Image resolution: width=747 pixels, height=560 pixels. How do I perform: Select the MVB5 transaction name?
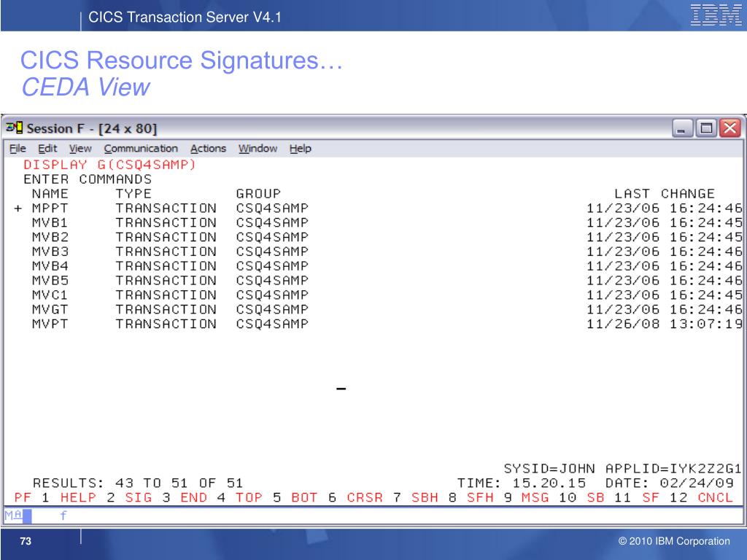coord(50,281)
